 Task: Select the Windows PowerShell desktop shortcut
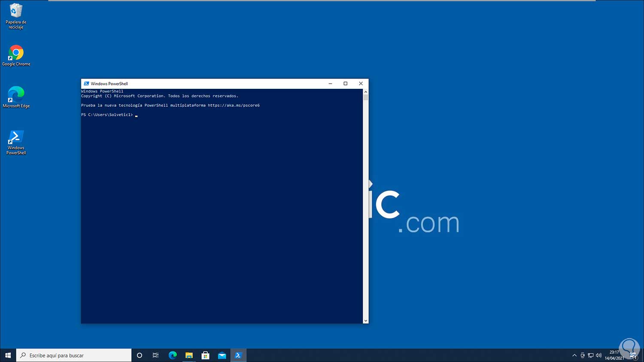16,142
